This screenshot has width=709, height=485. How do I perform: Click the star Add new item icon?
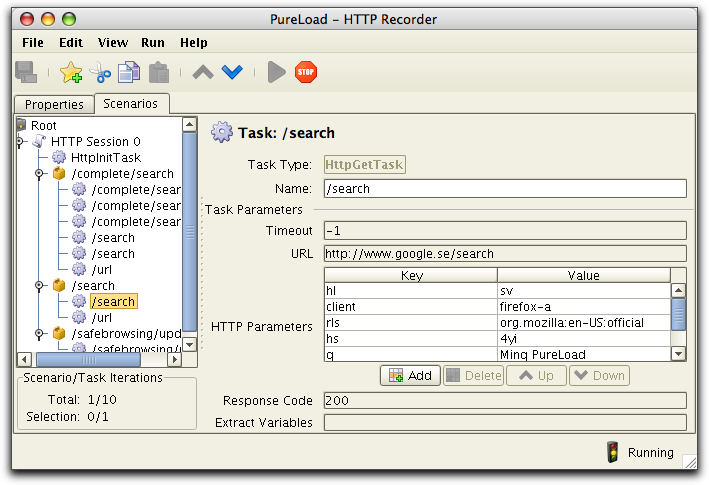tap(71, 72)
